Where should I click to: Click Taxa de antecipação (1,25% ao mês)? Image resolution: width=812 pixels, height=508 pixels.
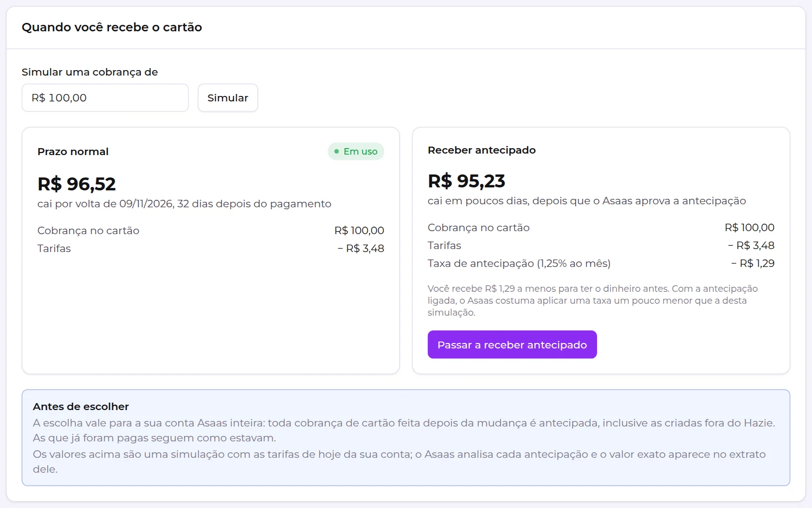click(519, 263)
